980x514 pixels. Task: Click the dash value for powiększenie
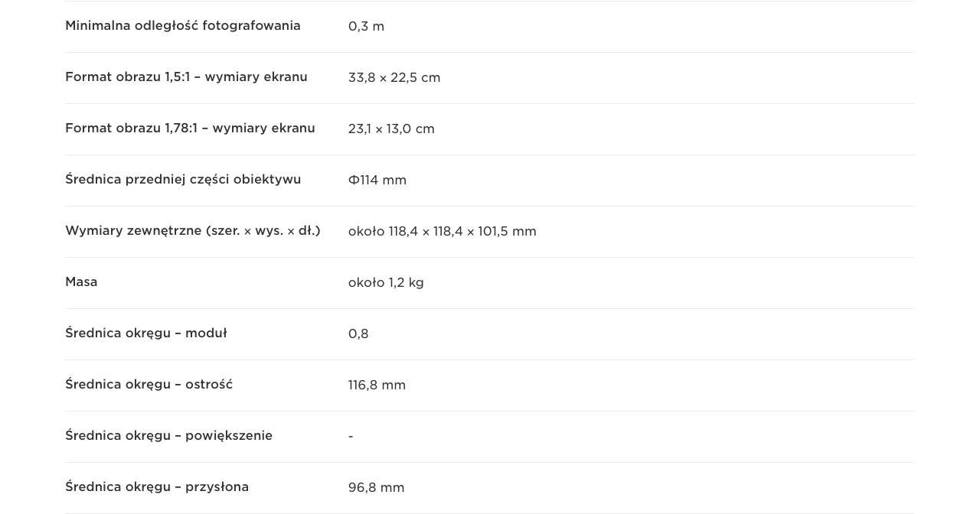(x=351, y=437)
